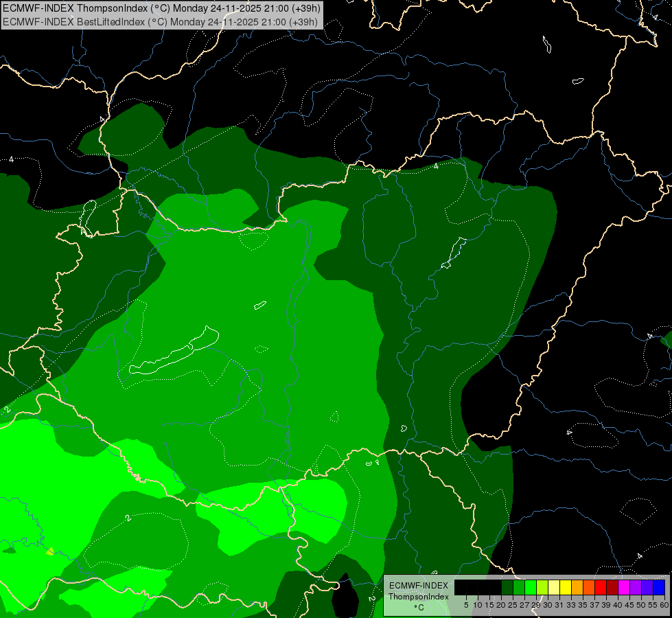Image resolution: width=672 pixels, height=618 pixels.
Task: Click the legend tick label '30'
Action: click(548, 605)
